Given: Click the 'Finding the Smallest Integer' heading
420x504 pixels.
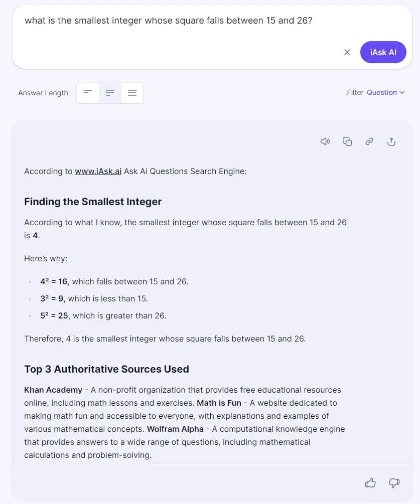Looking at the screenshot, I should pos(93,202).
